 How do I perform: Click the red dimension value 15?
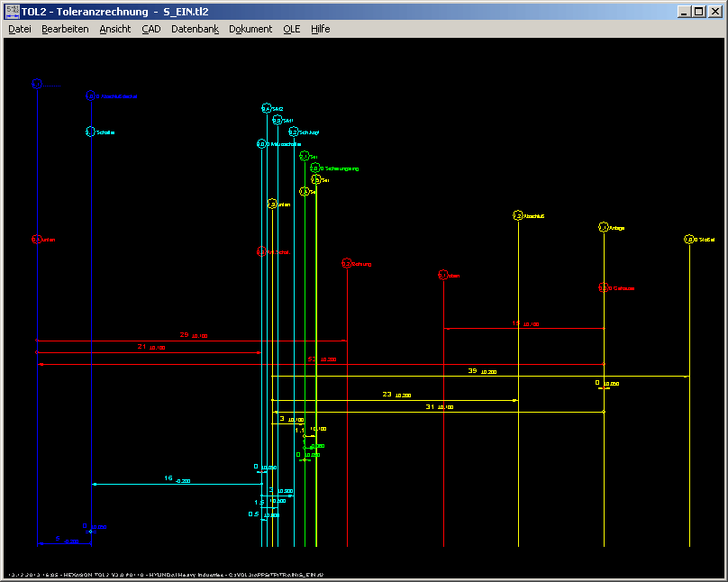tap(516, 323)
